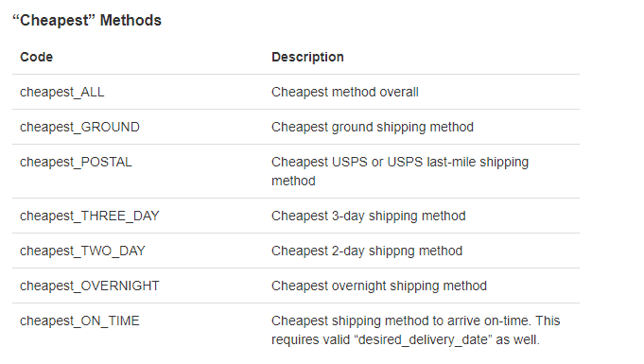The height and width of the screenshot is (364, 644).
Task: Click the USPS last-mile shipping description
Action: click(x=400, y=171)
